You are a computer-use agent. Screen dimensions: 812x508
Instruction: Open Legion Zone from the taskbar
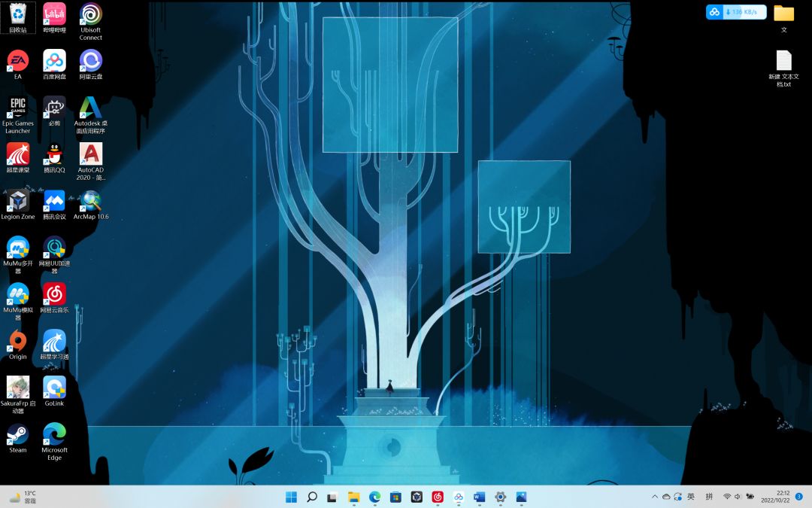(417, 497)
